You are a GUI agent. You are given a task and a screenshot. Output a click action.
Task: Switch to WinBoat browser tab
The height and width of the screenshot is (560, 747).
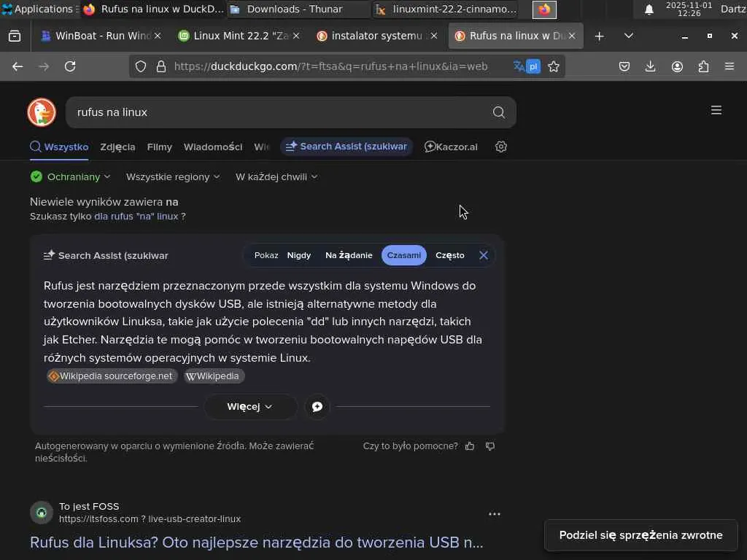click(95, 36)
